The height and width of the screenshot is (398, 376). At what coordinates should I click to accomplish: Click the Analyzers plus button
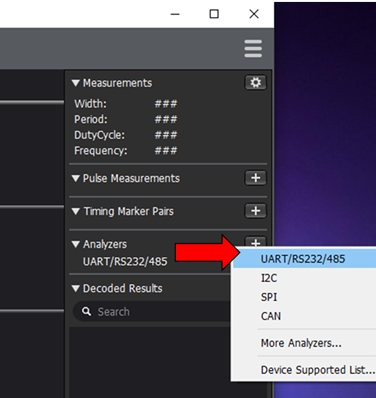pyautogui.click(x=256, y=242)
